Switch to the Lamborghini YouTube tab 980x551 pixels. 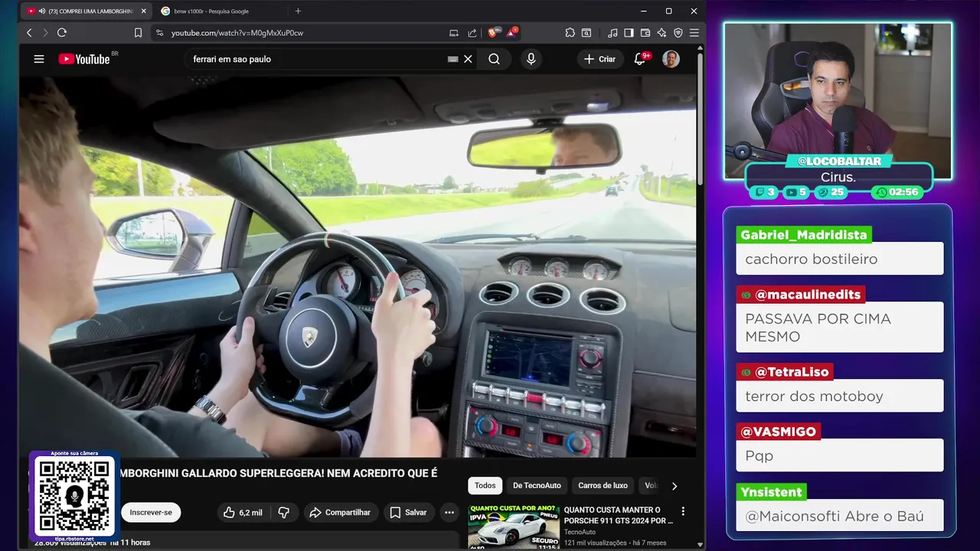tap(86, 11)
